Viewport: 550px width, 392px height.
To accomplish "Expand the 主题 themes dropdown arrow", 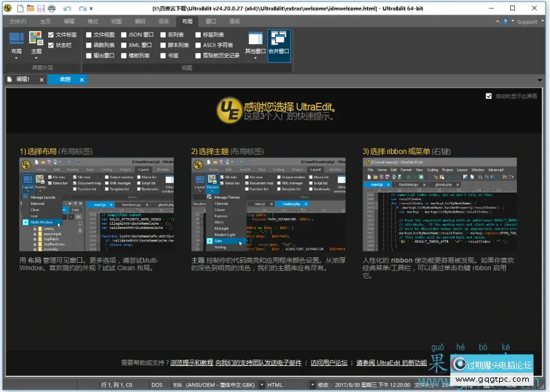I will click(36, 58).
